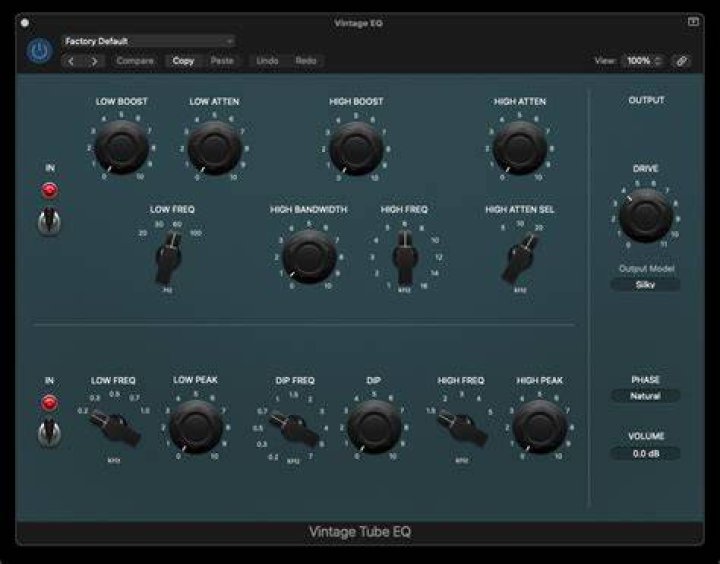Click the Undo button

pyautogui.click(x=267, y=61)
